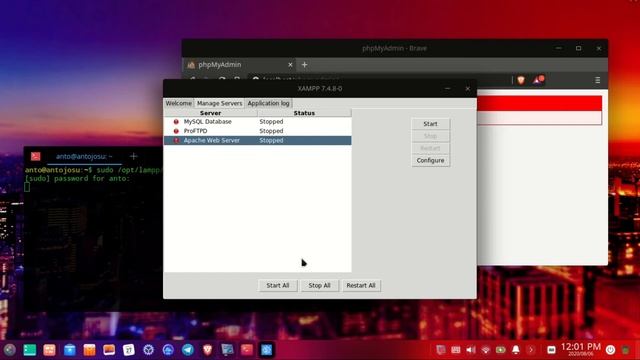This screenshot has height=360, width=640.
Task: Click the Restart All button
Action: coord(361,285)
